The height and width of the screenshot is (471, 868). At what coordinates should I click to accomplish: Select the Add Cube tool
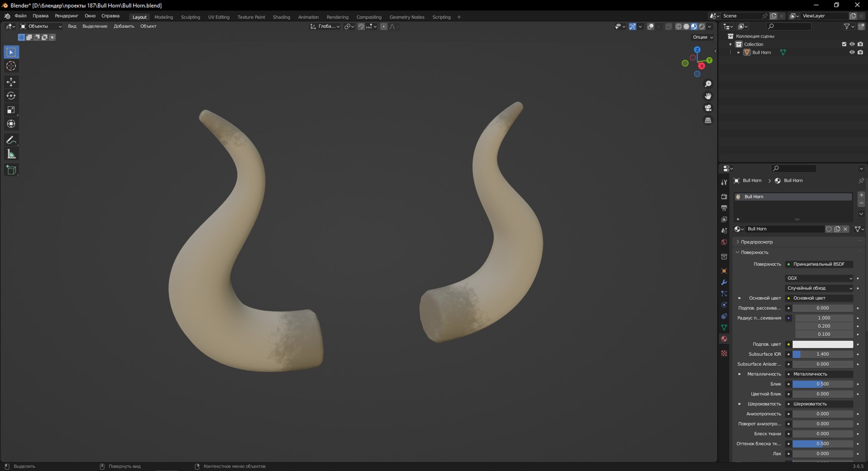pyautogui.click(x=11, y=170)
